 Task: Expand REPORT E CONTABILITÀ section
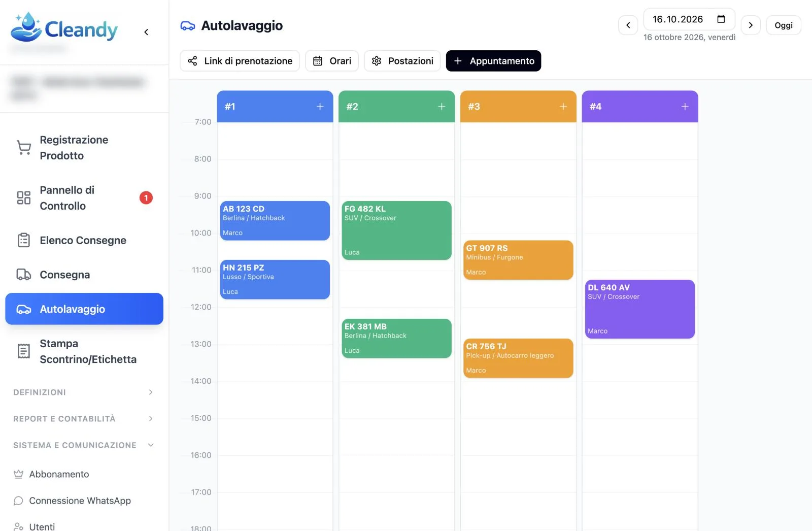pos(84,418)
